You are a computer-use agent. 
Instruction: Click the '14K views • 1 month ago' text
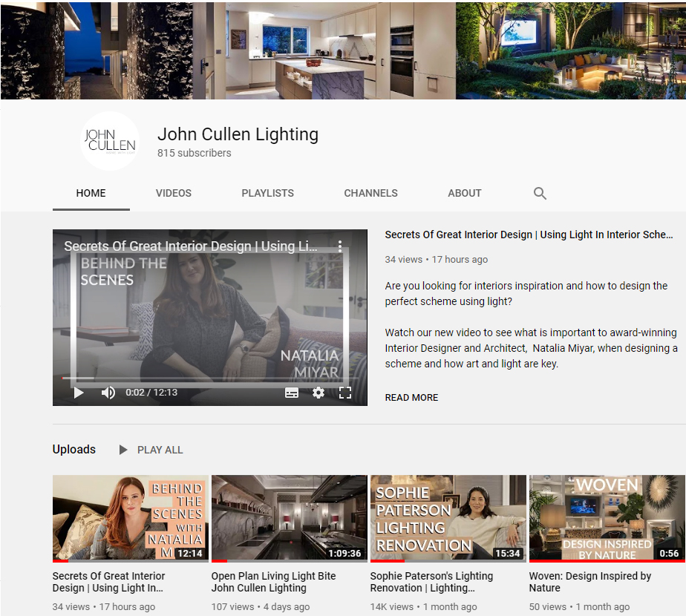(423, 607)
